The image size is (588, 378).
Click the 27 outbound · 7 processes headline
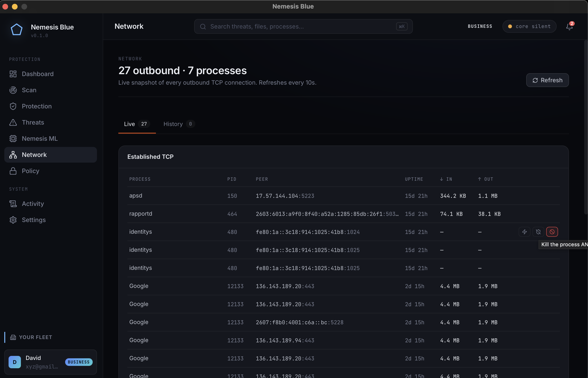183,71
